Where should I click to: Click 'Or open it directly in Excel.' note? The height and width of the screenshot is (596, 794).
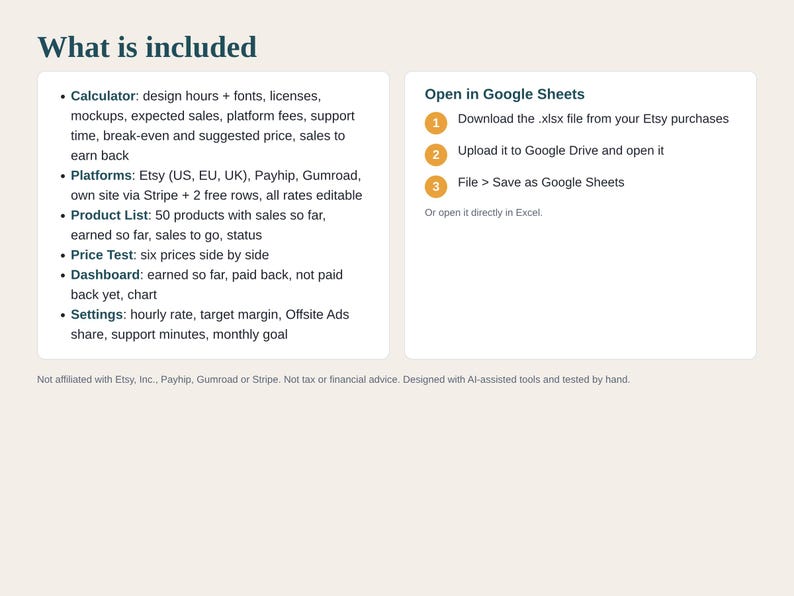[x=484, y=213]
